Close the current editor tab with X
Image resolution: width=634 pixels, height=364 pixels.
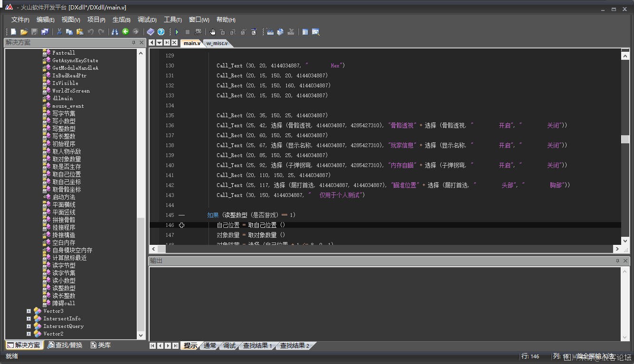click(x=175, y=43)
